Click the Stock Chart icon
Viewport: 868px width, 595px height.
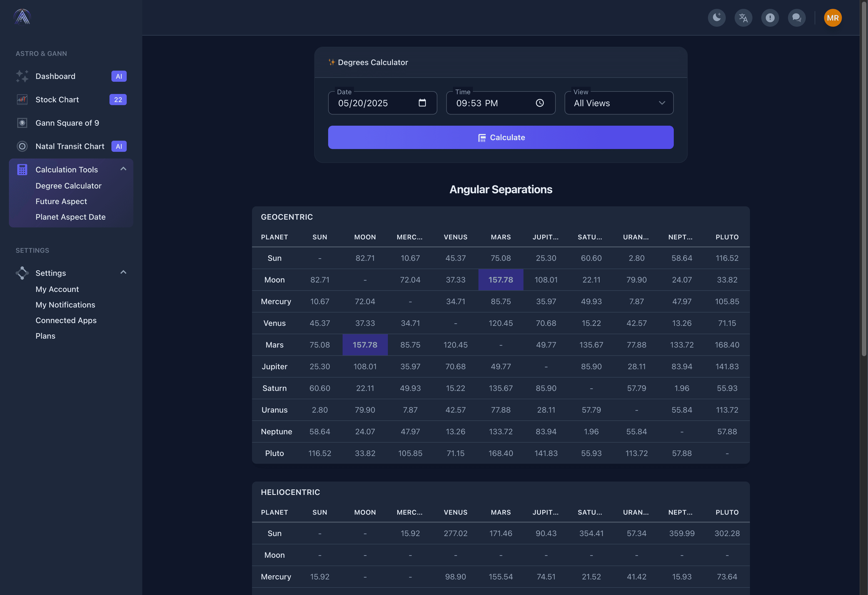point(22,100)
